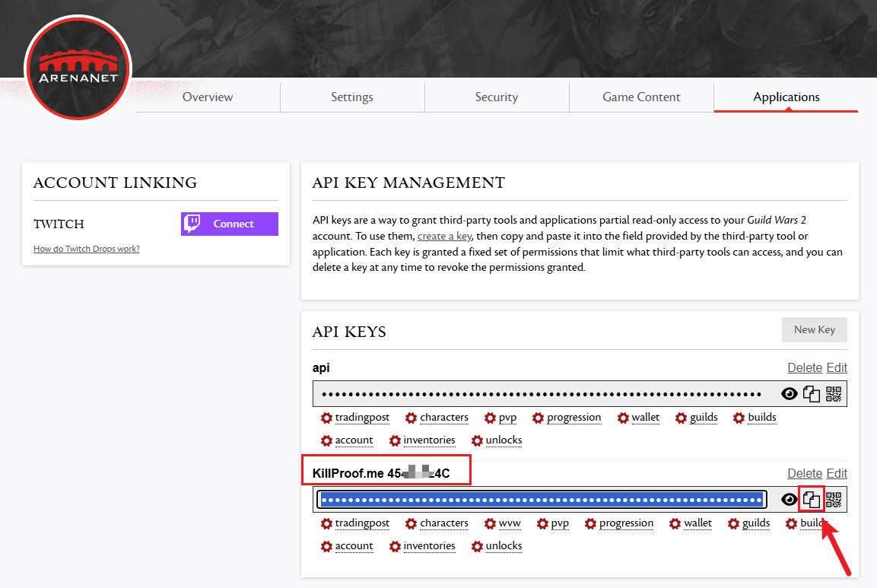Click account permission under api key
This screenshot has width=877, height=588.
coord(347,440)
